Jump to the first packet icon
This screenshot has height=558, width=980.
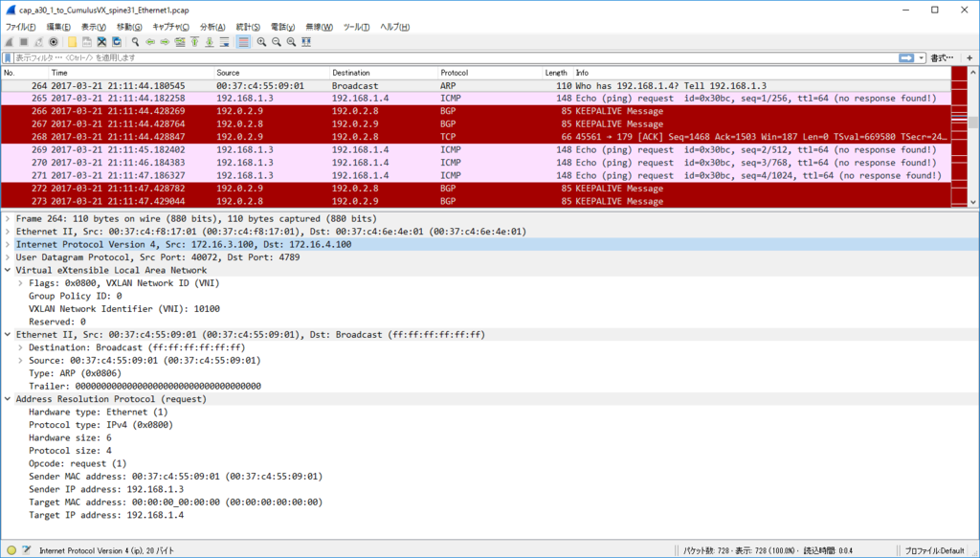pos(194,42)
